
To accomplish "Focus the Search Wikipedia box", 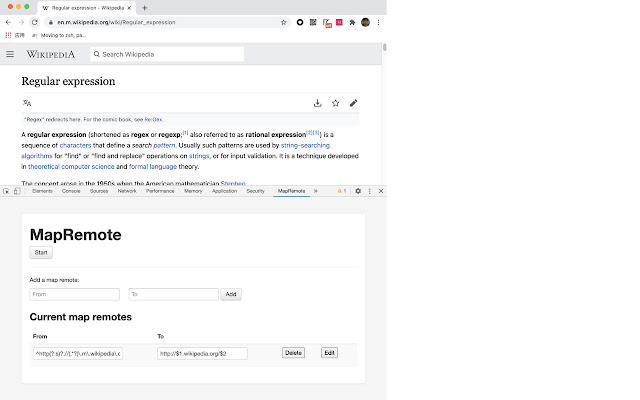I will coord(167,54).
